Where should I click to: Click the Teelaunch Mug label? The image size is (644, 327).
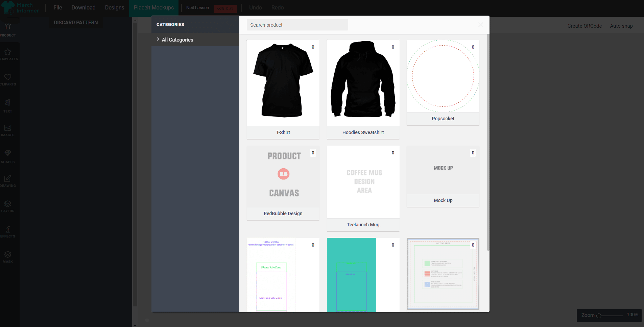tap(363, 225)
